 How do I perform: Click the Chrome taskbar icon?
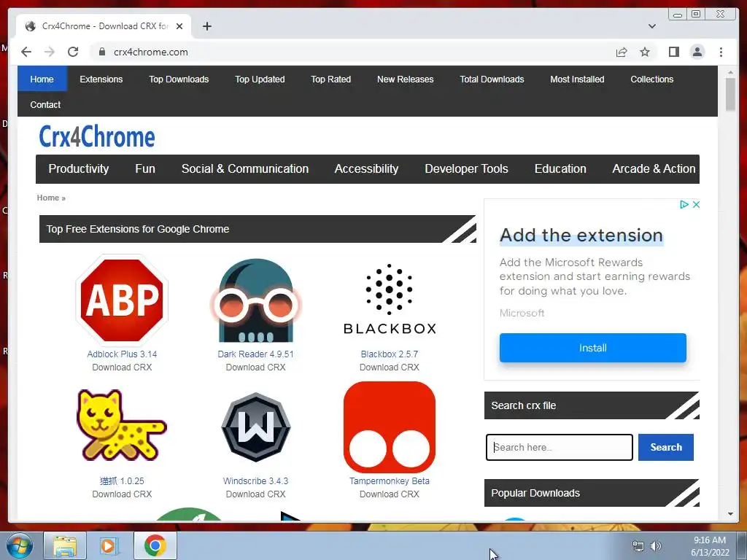[x=155, y=545]
